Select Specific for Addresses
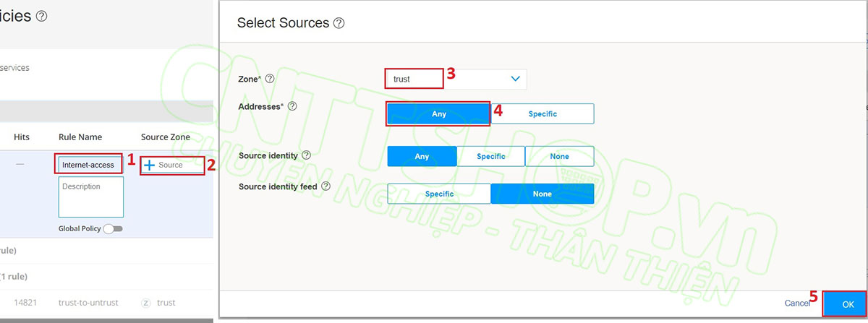 pos(542,114)
